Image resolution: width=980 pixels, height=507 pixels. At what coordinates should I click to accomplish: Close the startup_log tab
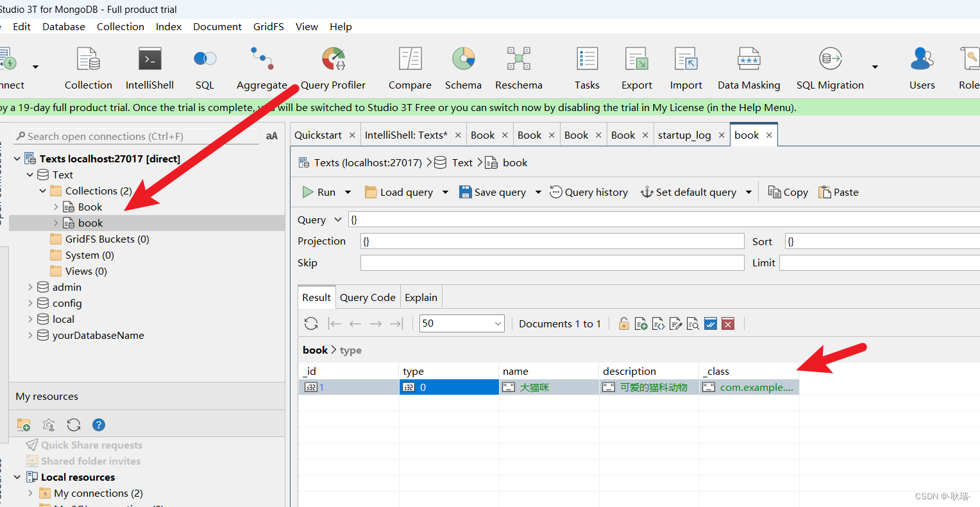pyautogui.click(x=722, y=135)
